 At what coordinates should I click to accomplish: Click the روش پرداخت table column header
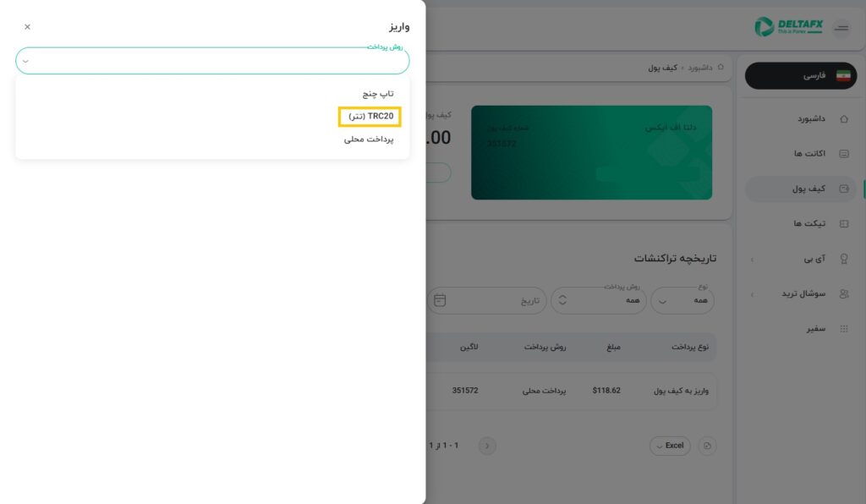pos(545,347)
